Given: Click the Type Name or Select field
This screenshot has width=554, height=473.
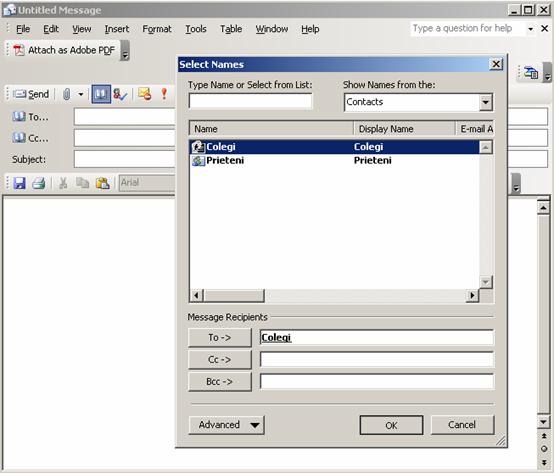Looking at the screenshot, I should [x=251, y=102].
